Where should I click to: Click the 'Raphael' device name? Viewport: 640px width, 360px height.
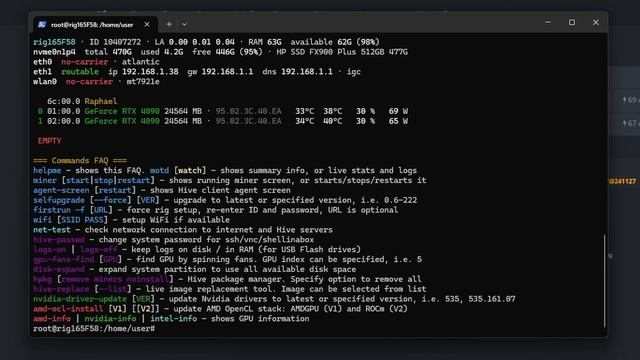[x=101, y=101]
